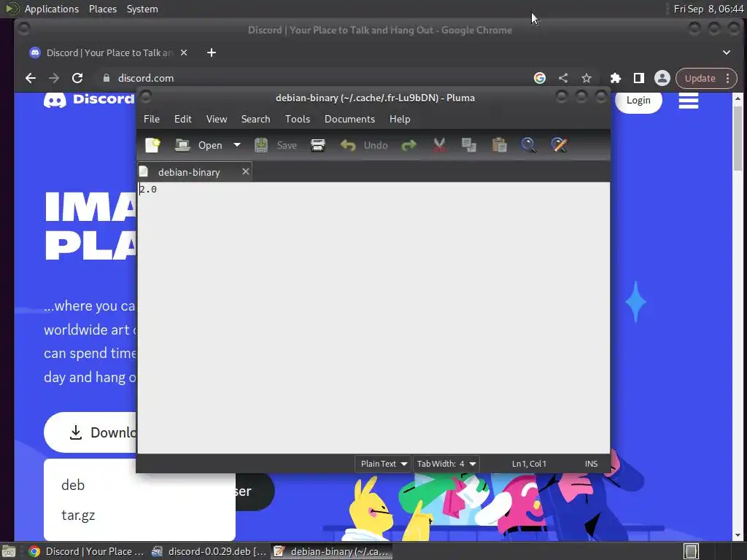Click the Ln 1, Col 1 status text
This screenshot has width=747, height=560.
[x=529, y=464]
